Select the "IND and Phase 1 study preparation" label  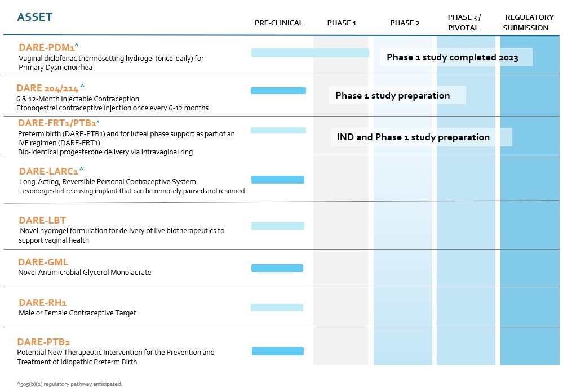click(413, 137)
